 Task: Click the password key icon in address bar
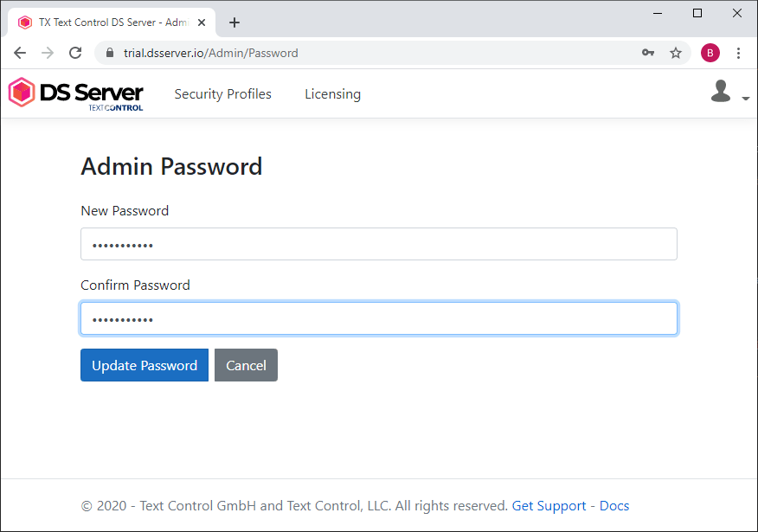point(648,53)
